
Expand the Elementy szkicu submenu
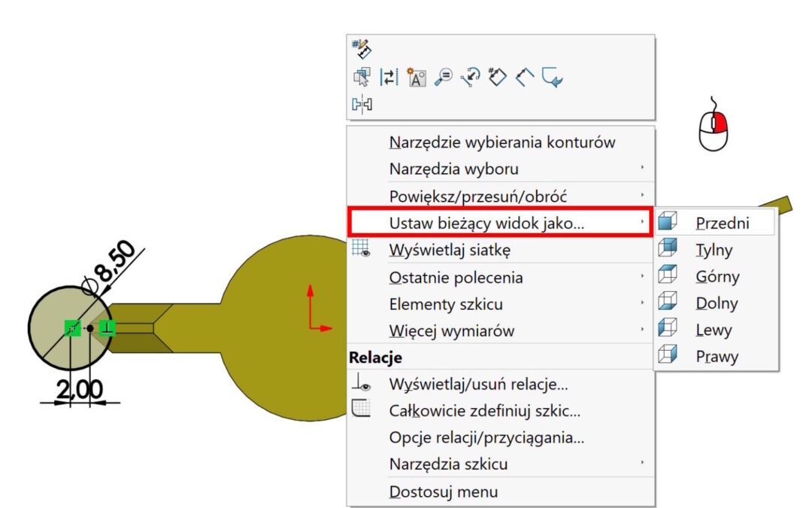(x=446, y=304)
